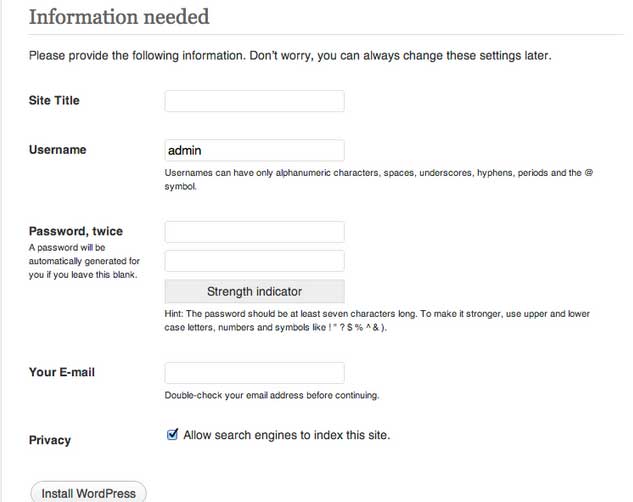Click the 'Allow search engines to index' label

[286, 435]
